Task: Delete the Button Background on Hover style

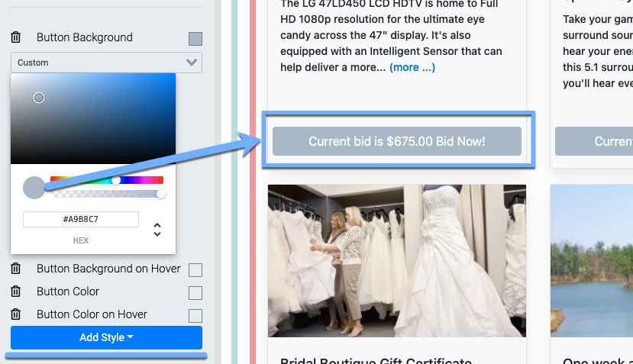Action: (x=15, y=269)
